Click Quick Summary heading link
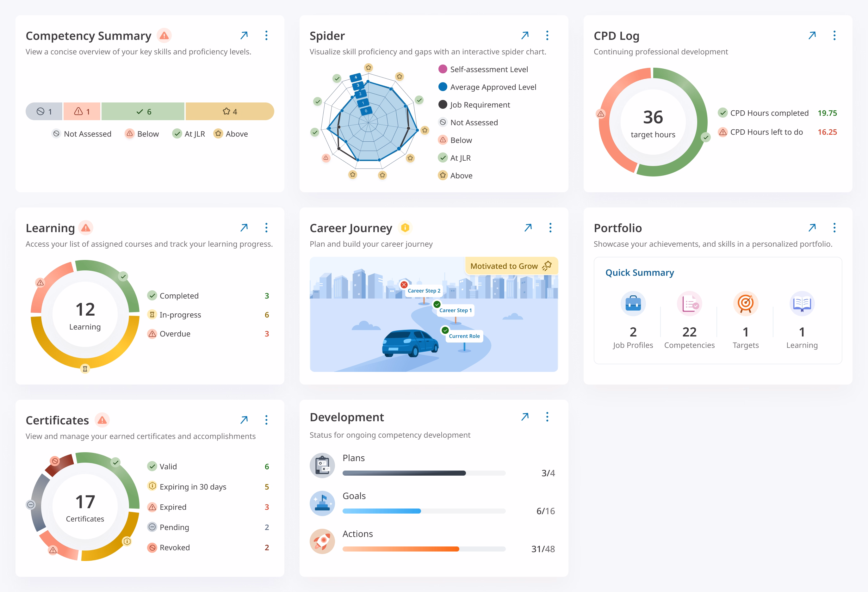This screenshot has width=868, height=592. [x=639, y=273]
